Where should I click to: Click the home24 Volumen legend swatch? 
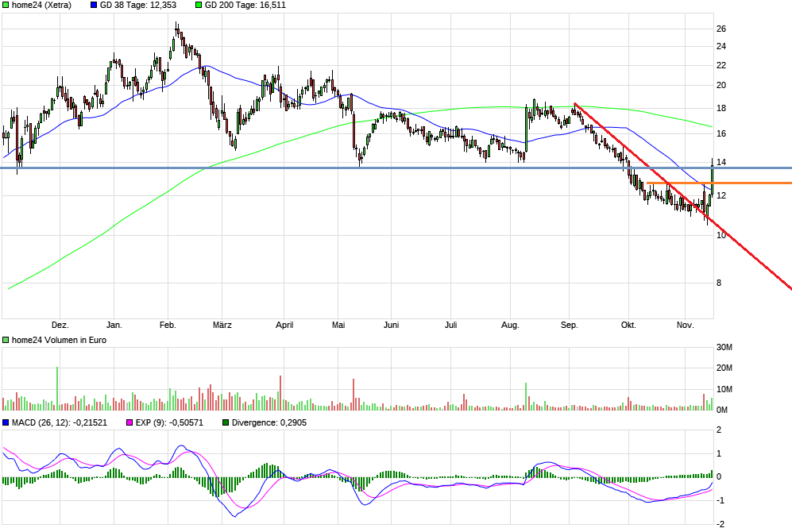[6, 340]
